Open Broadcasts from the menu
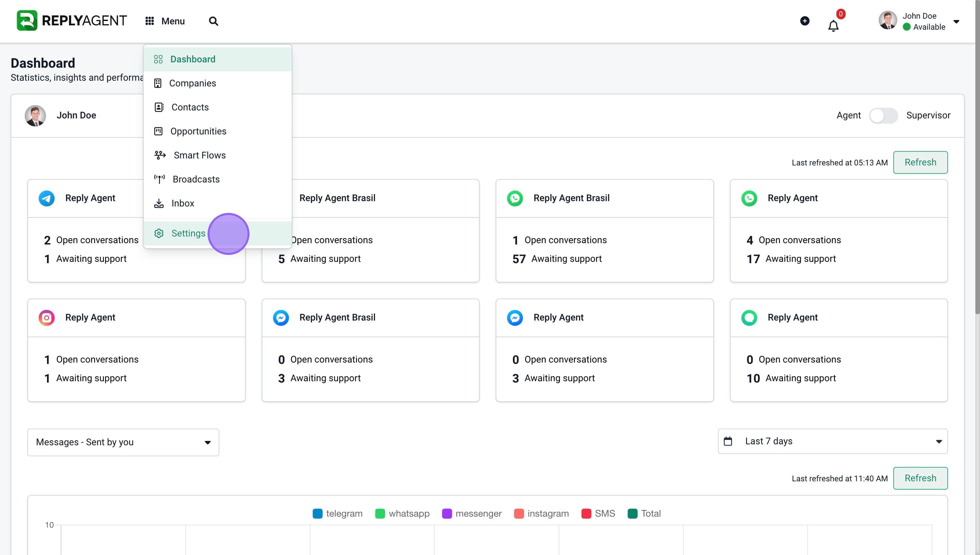Screen dimensions: 980x555 coord(217,179)
